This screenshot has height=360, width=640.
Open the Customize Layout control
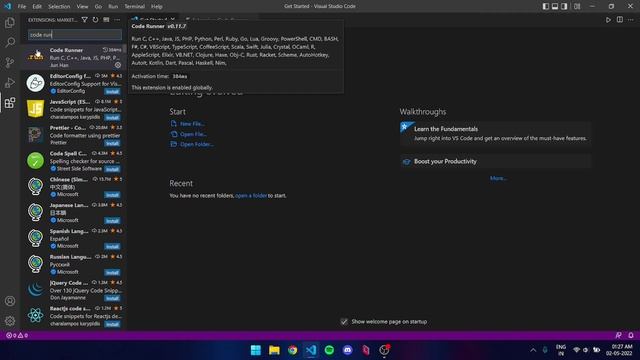pyautogui.click(x=577, y=6)
